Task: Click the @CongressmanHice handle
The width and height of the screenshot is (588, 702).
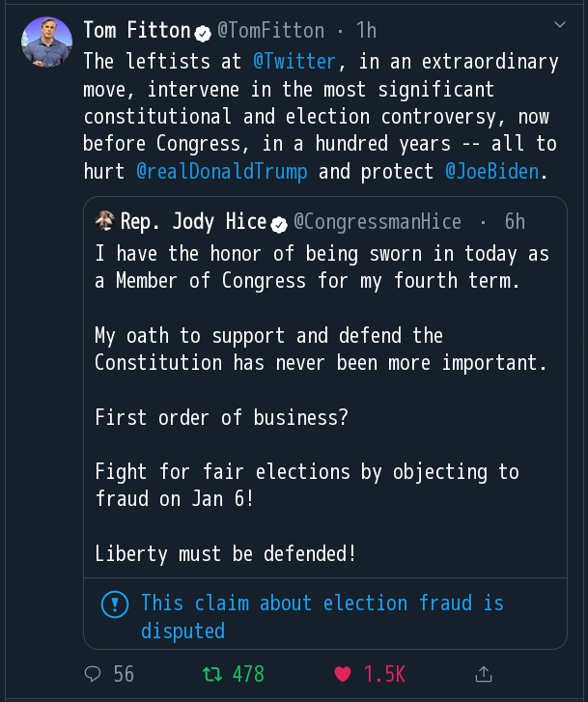Action: [378, 222]
